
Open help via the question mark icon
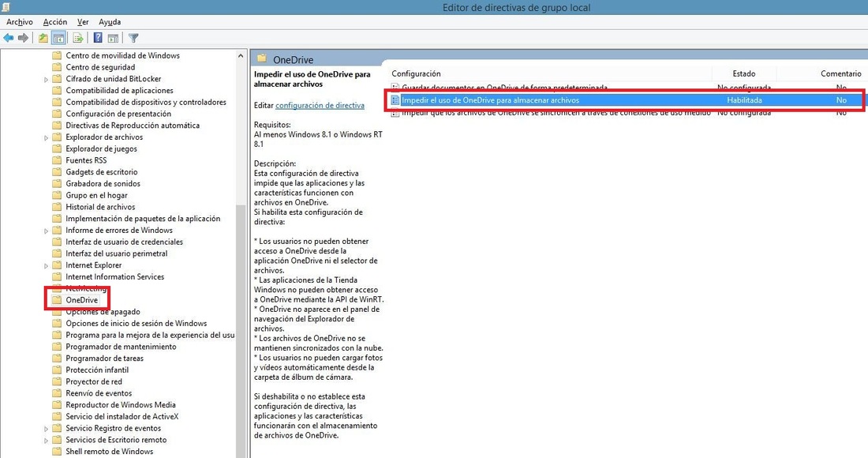point(98,38)
